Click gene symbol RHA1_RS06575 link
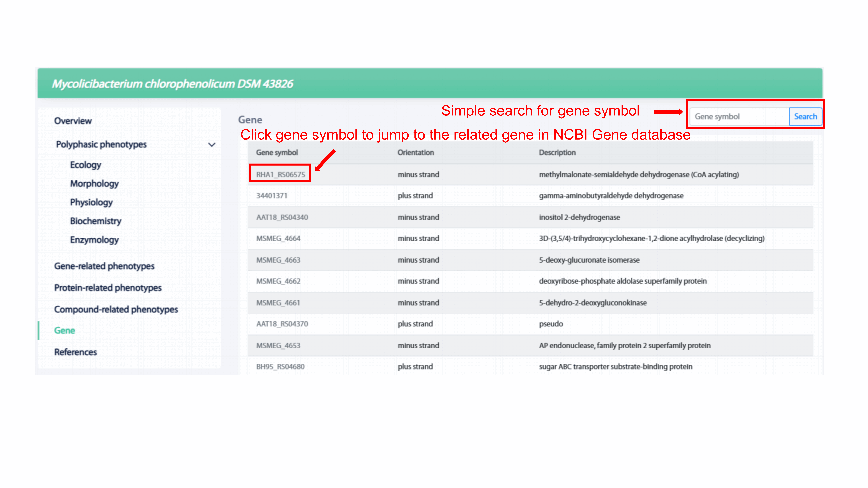 coord(280,174)
